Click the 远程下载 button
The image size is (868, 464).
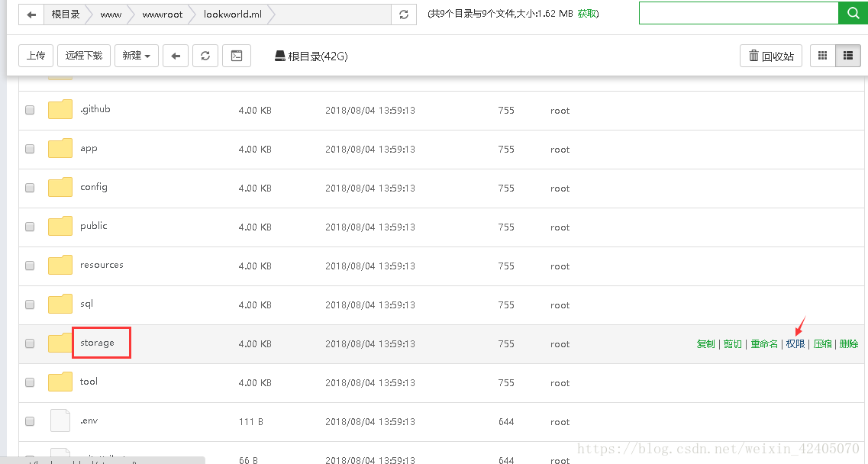[x=84, y=56]
